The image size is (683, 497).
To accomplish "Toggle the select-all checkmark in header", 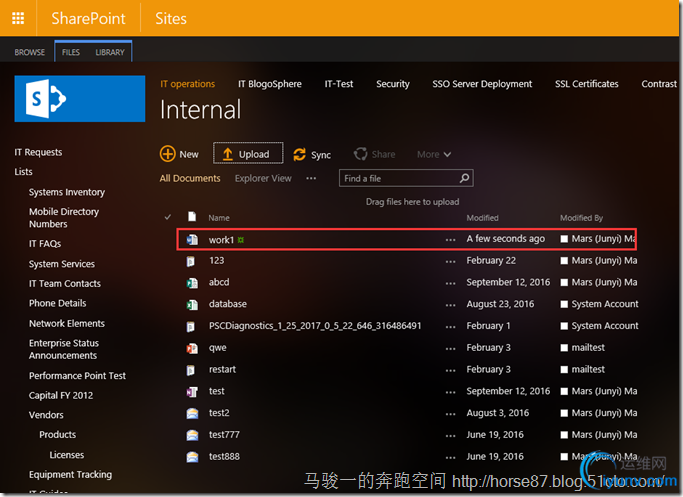I will point(168,217).
